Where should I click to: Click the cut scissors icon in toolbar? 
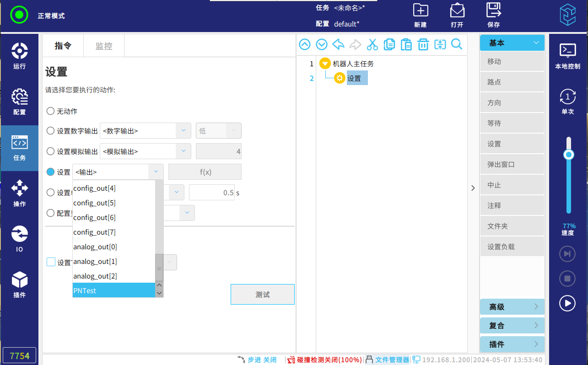[x=372, y=44]
